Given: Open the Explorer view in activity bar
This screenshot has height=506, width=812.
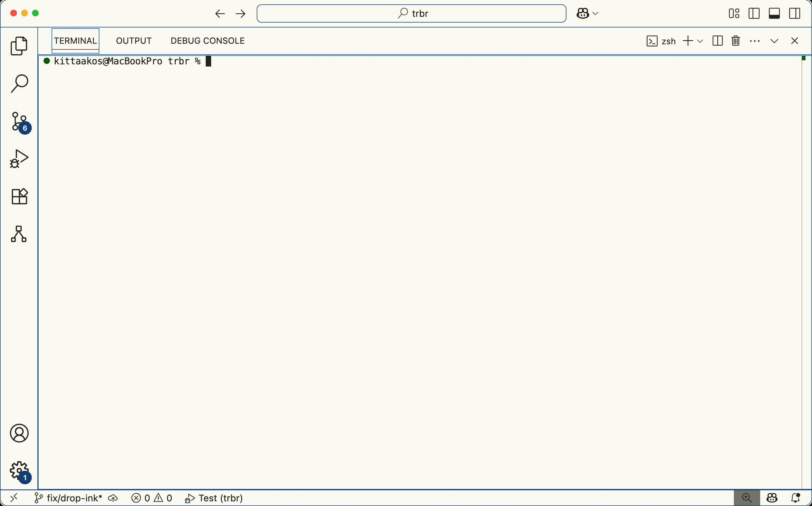Looking at the screenshot, I should (x=19, y=46).
